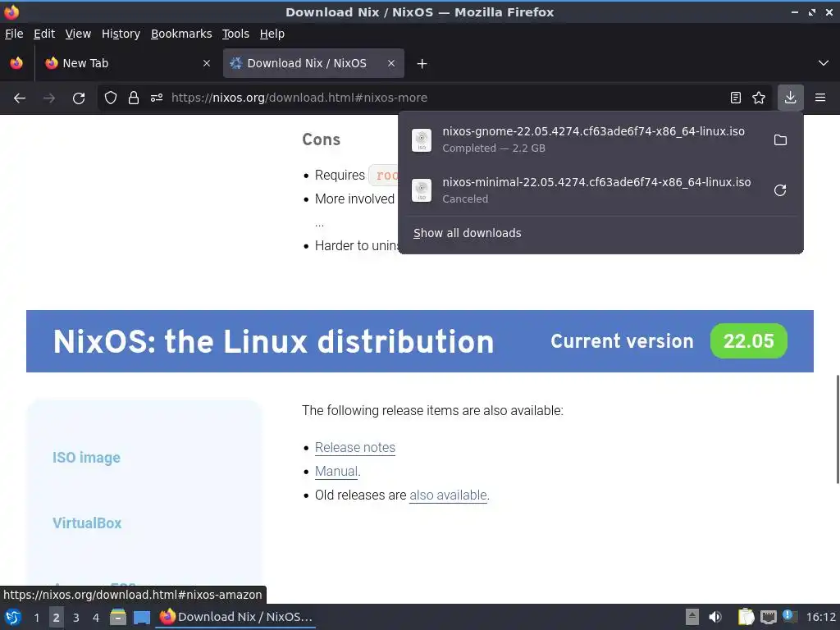Click the forward navigation arrow

(49, 98)
